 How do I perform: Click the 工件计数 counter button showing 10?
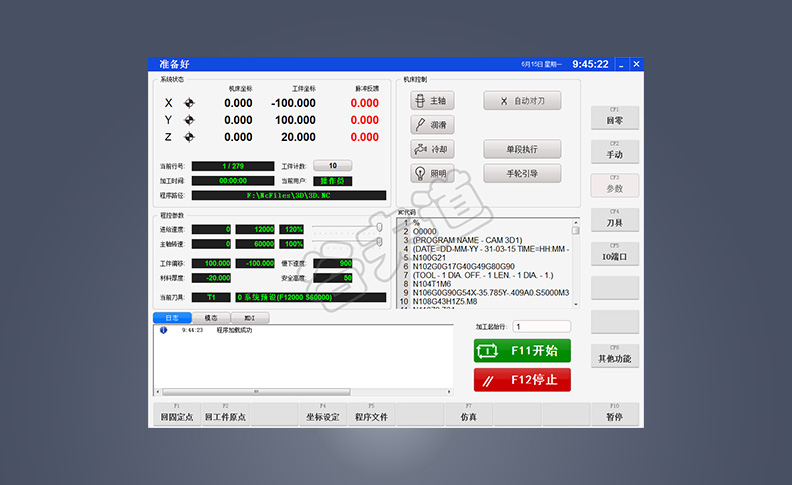click(332, 166)
